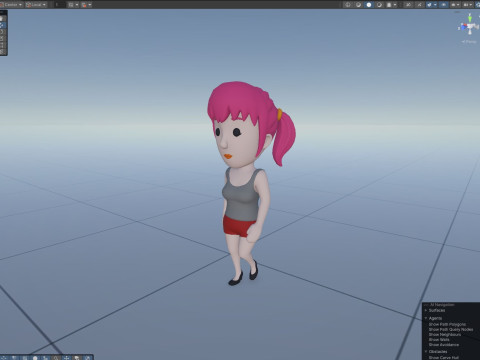Click the fourth draw mode sphere icon
Image resolution: width=480 pixels, height=360 pixels.
379,5
